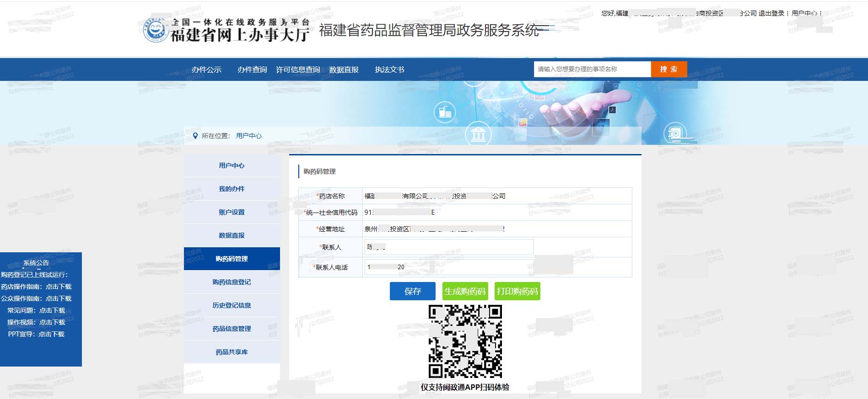Click the search input for 事项名称
This screenshot has height=399, width=868.
coord(592,69)
